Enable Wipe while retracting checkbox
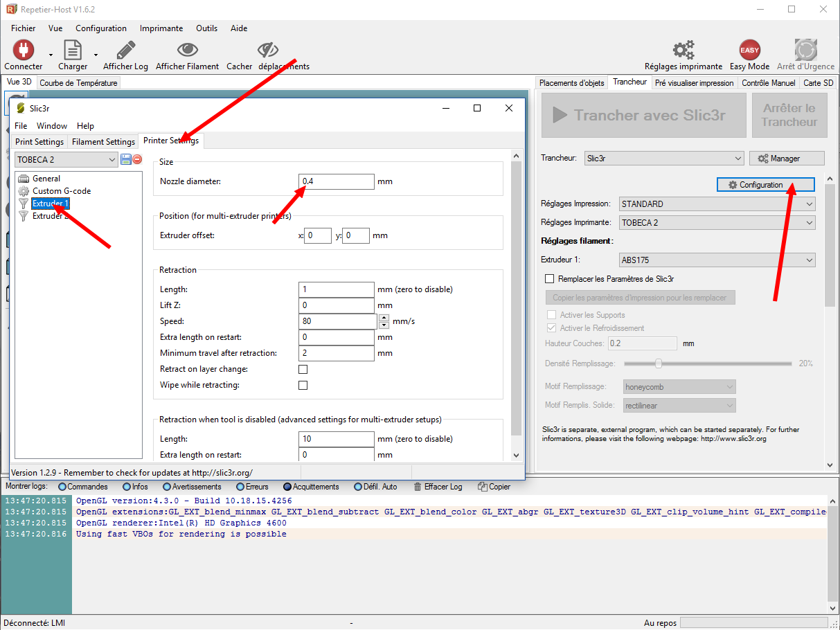Image resolution: width=840 pixels, height=630 pixels. [x=303, y=386]
